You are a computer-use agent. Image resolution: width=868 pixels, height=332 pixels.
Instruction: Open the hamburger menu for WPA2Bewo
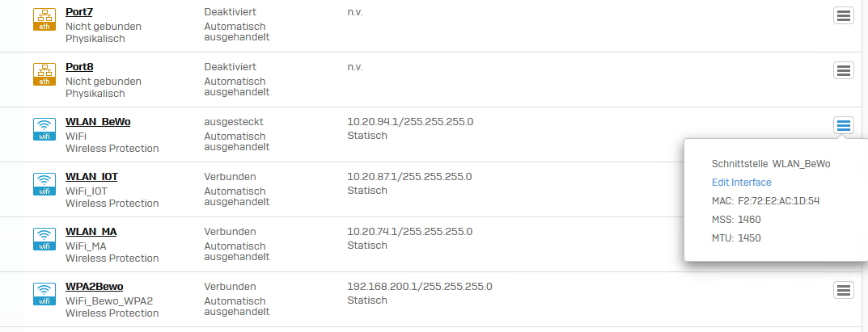click(x=844, y=290)
